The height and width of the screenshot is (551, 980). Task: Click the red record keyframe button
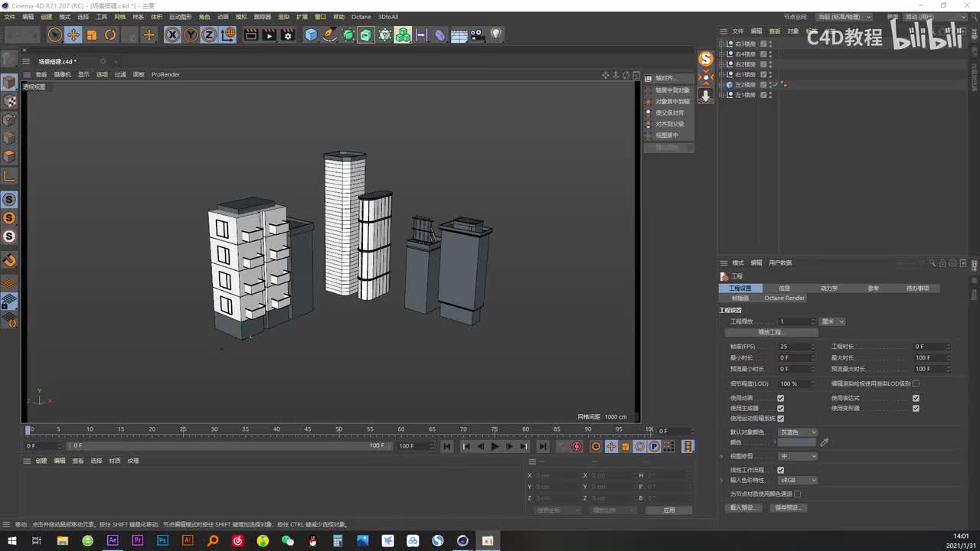[x=577, y=446]
